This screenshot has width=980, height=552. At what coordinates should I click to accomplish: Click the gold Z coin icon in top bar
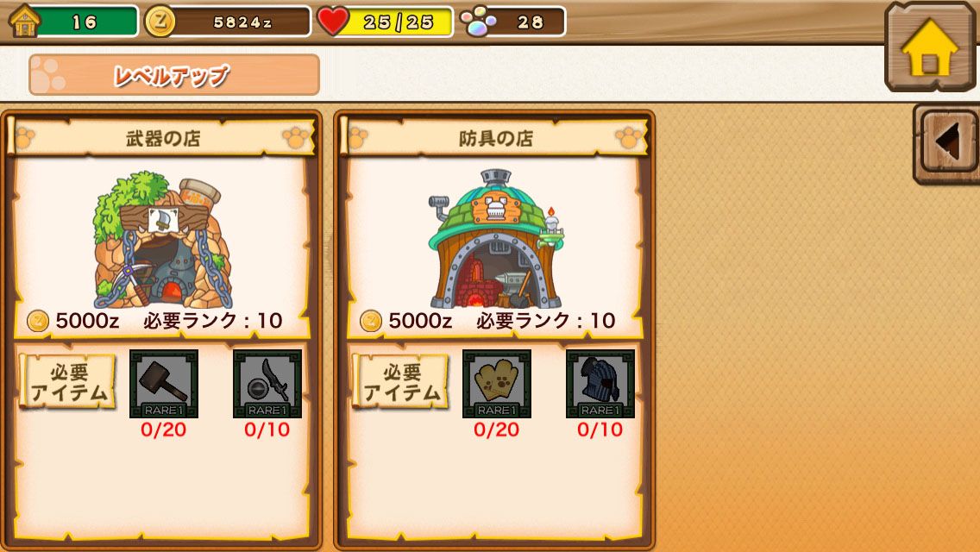[160, 22]
